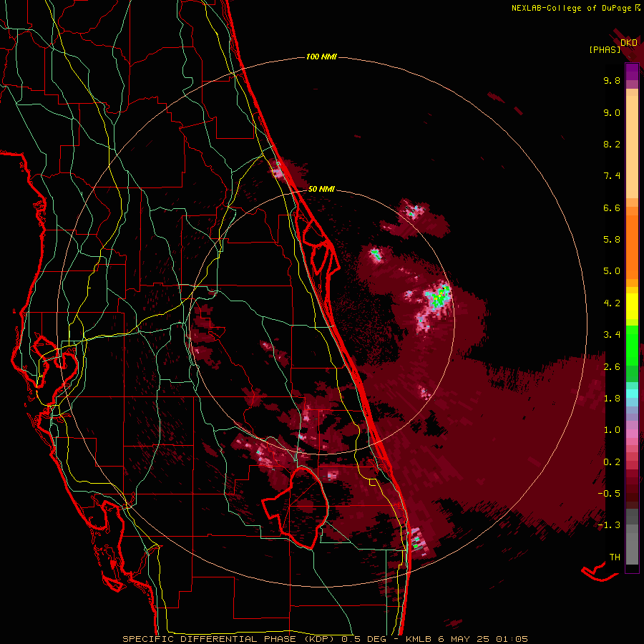Click the 9.0 value on the color scale
Image resolution: width=644 pixels, height=644 pixels.
[x=612, y=112]
